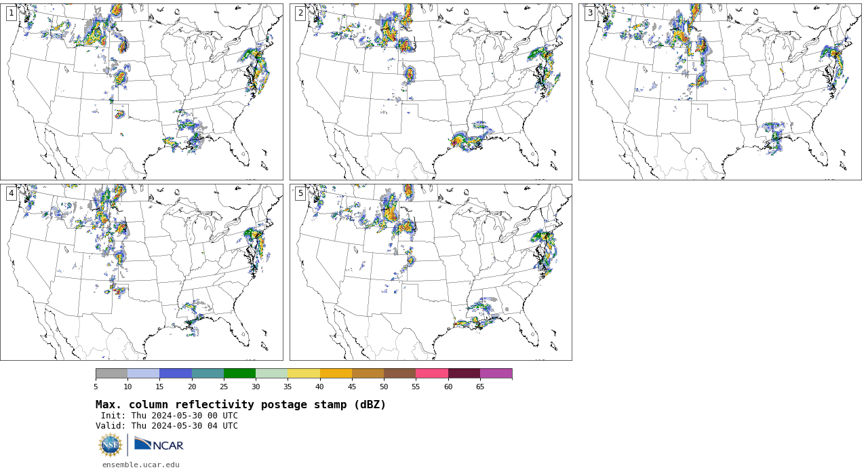Click the NCAR logo
Viewport: 868px width, 472px height.
coord(159,445)
